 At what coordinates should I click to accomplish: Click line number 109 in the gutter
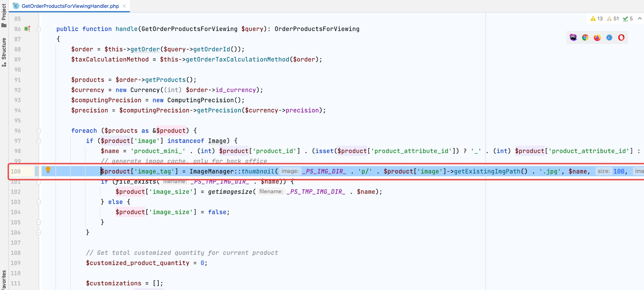[15, 263]
